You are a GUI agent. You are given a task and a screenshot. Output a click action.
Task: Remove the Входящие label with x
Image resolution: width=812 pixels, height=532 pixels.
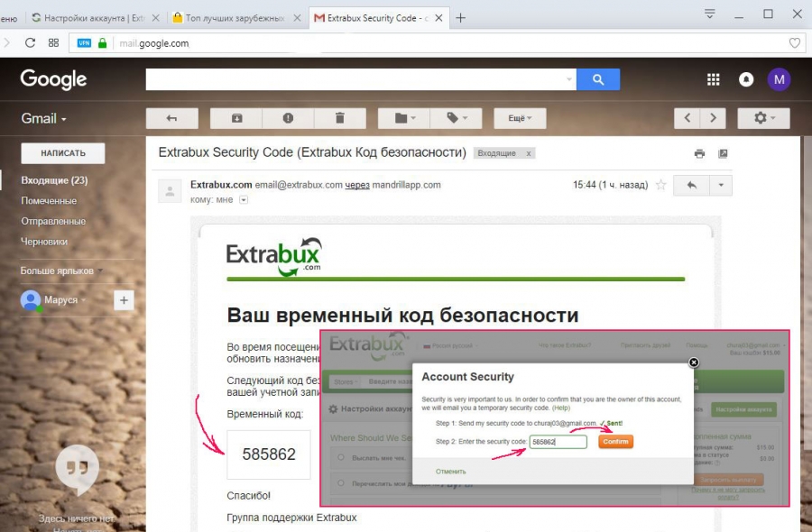[528, 153]
